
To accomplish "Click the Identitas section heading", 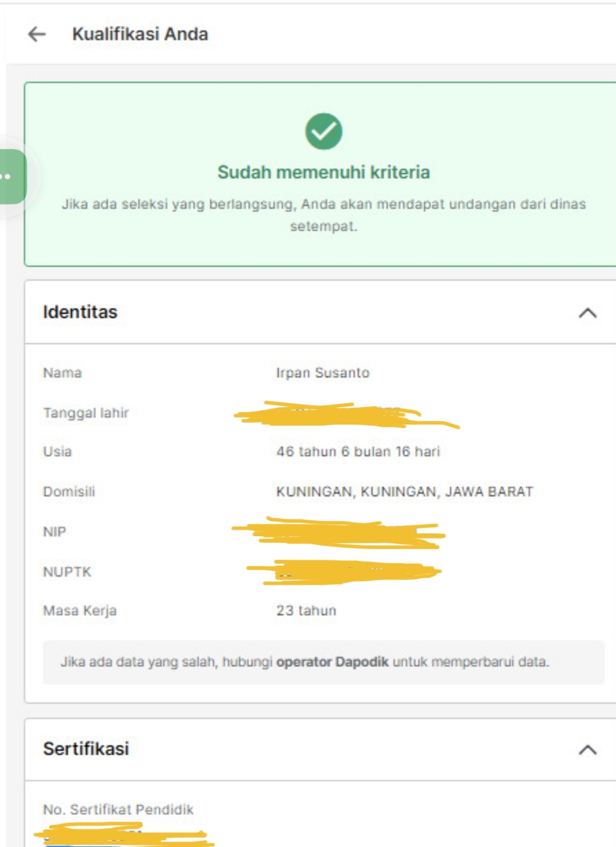I will [x=80, y=312].
